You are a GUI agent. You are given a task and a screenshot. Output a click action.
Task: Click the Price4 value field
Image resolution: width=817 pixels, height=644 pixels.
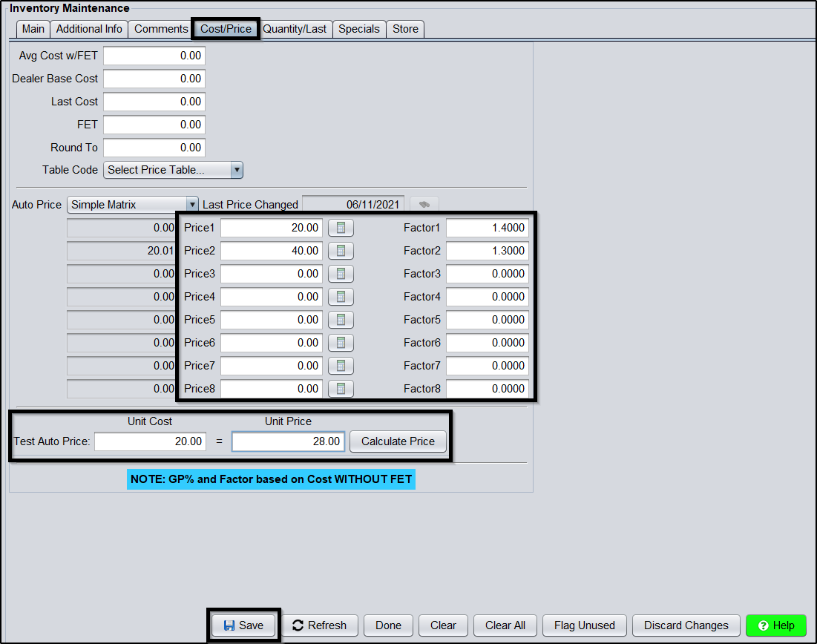[272, 297]
